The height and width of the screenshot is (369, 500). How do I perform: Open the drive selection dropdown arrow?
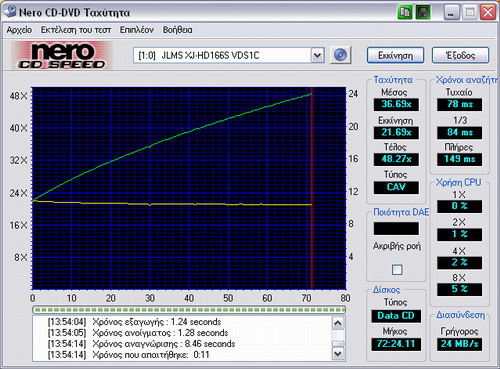[317, 55]
